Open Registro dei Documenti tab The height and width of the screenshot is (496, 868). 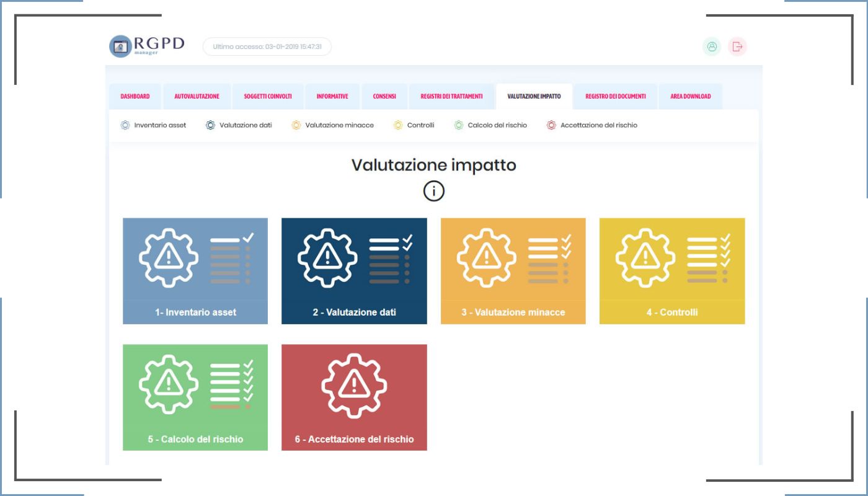[616, 97]
